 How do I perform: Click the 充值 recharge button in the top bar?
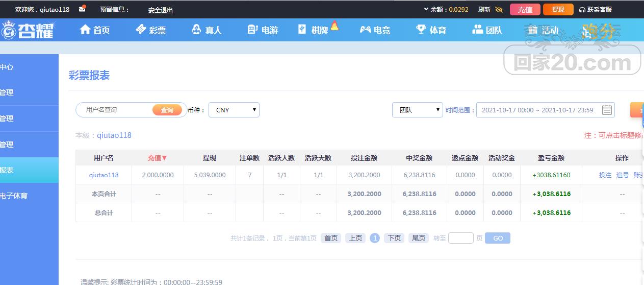[525, 9]
